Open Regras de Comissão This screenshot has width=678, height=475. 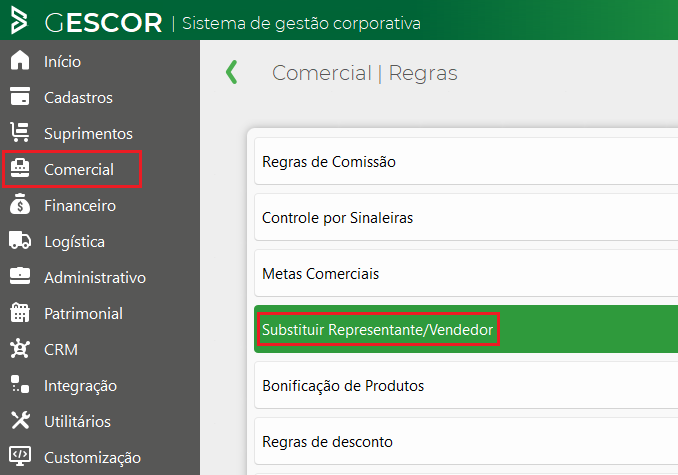[466, 161]
